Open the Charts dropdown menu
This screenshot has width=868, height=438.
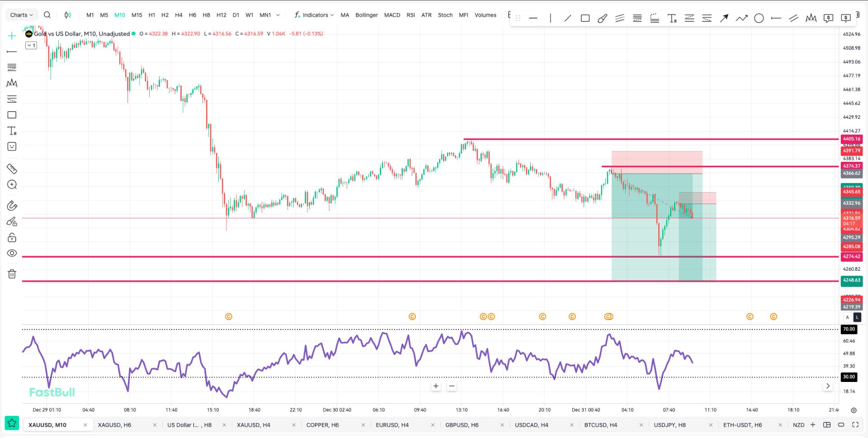pyautogui.click(x=21, y=15)
